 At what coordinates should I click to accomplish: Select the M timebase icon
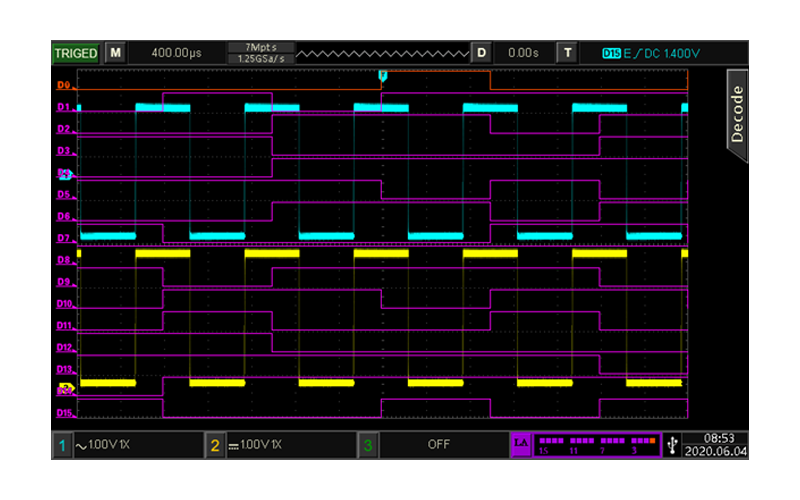[x=116, y=52]
